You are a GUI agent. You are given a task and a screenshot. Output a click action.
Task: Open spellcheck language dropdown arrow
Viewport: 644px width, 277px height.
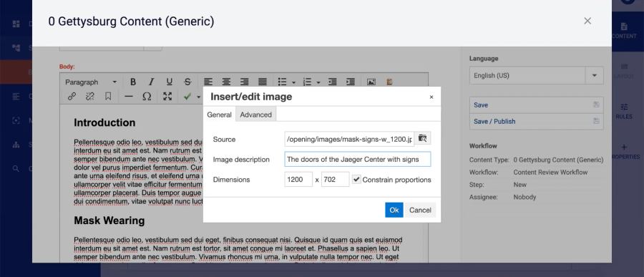coord(198,97)
